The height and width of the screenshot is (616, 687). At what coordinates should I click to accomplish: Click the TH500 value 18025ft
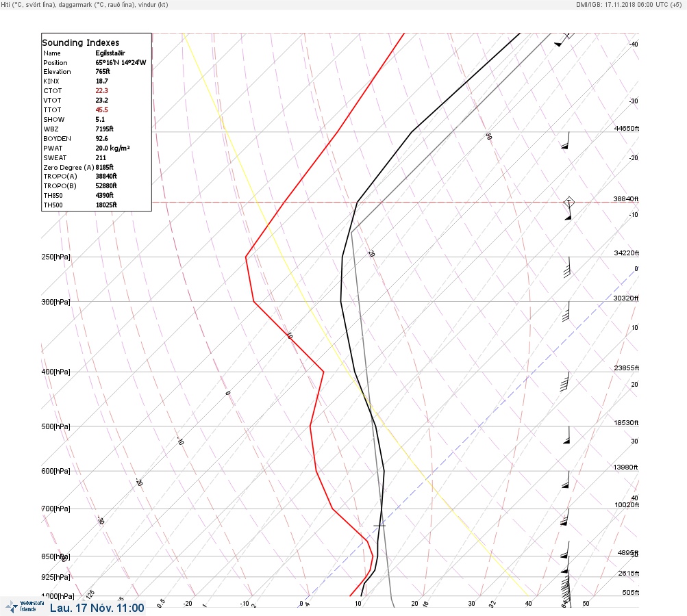pos(106,205)
